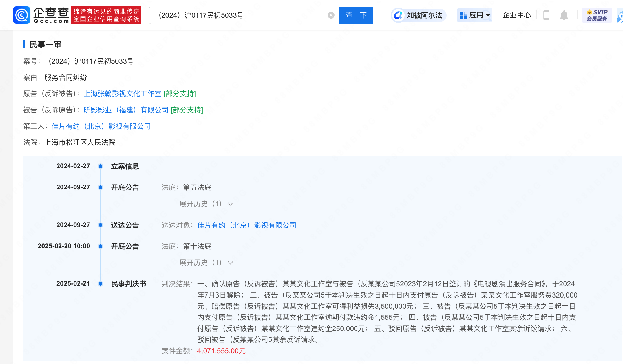
Task: Click the mobile phone app icon
Action: pyautogui.click(x=546, y=15)
